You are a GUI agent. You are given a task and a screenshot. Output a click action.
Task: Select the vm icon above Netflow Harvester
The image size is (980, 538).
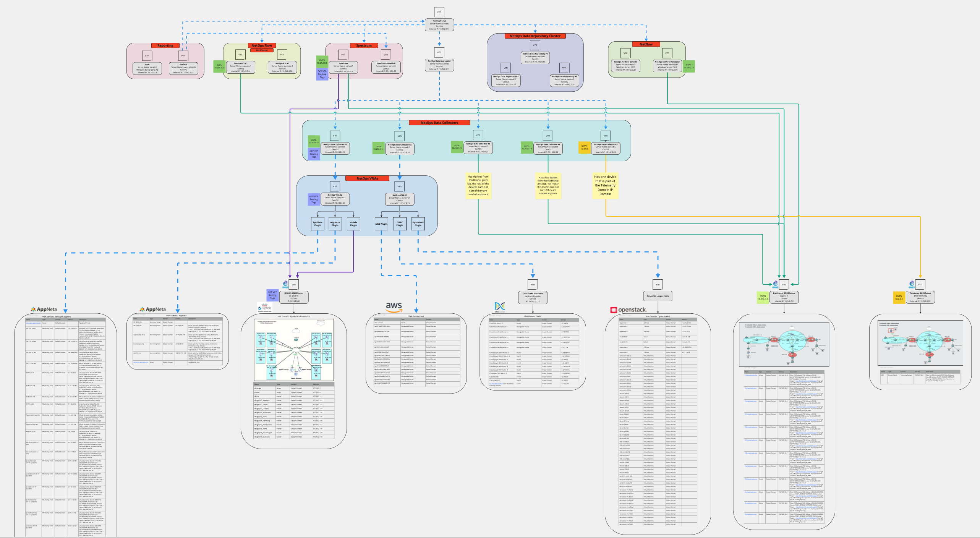point(667,53)
